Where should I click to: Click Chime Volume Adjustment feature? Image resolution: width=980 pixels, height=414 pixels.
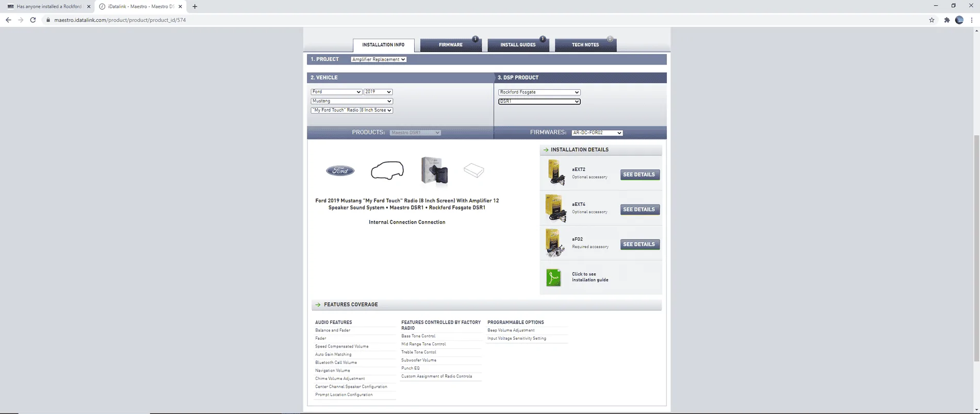pyautogui.click(x=340, y=378)
